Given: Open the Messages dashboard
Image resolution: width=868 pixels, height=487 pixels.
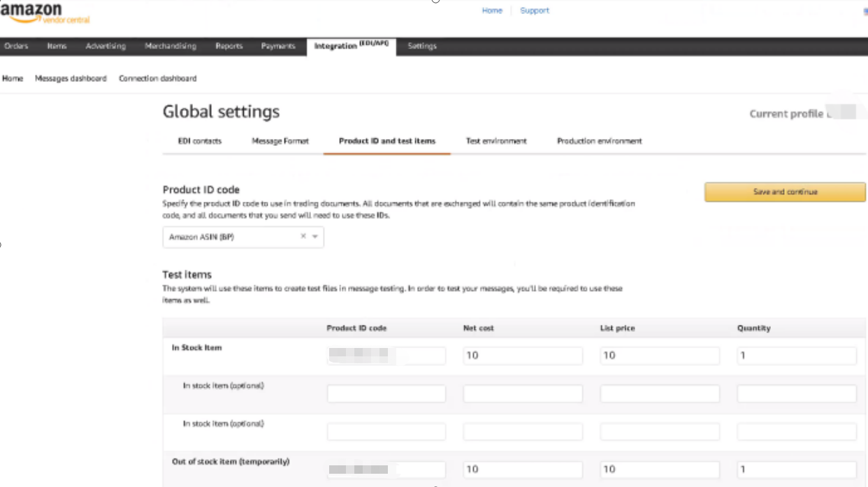Looking at the screenshot, I should click(x=71, y=78).
